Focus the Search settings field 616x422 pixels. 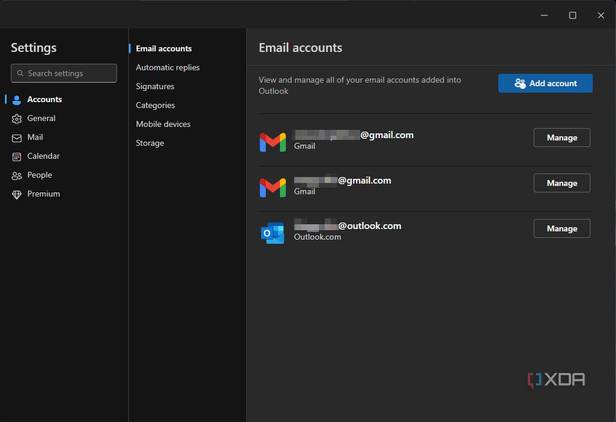64,73
